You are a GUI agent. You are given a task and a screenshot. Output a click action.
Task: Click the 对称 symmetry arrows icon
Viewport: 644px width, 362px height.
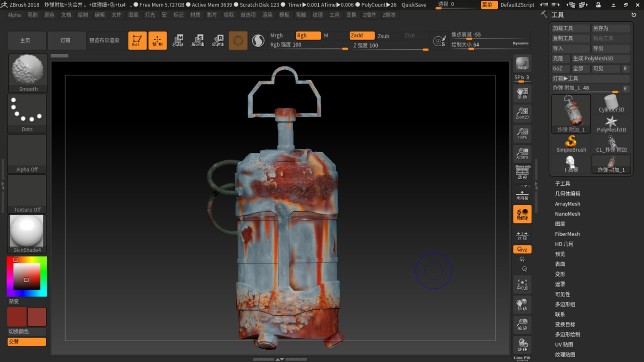pos(522,234)
